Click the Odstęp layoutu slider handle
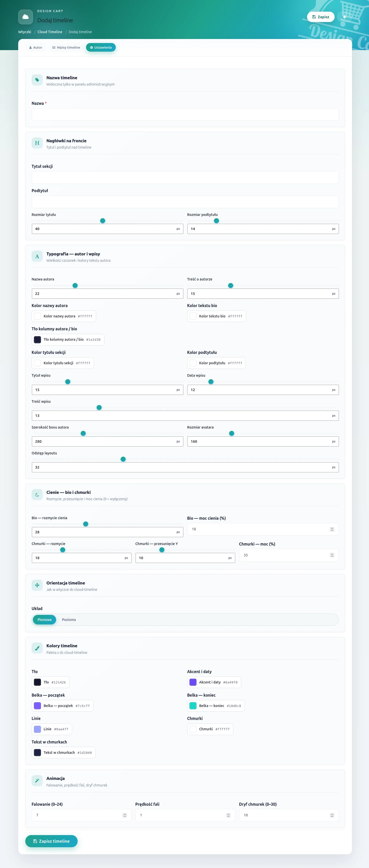This screenshot has width=369, height=868. [123, 459]
